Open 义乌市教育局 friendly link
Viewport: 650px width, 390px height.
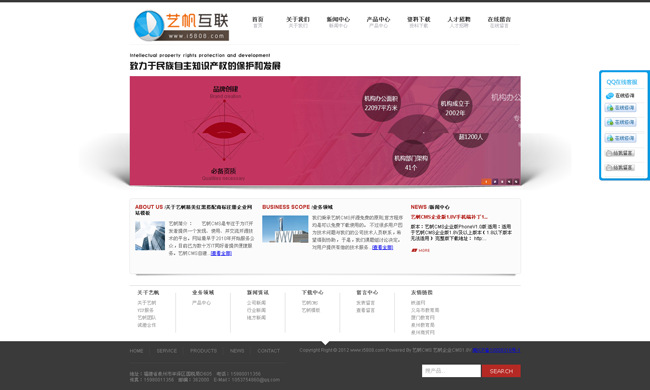point(425,310)
